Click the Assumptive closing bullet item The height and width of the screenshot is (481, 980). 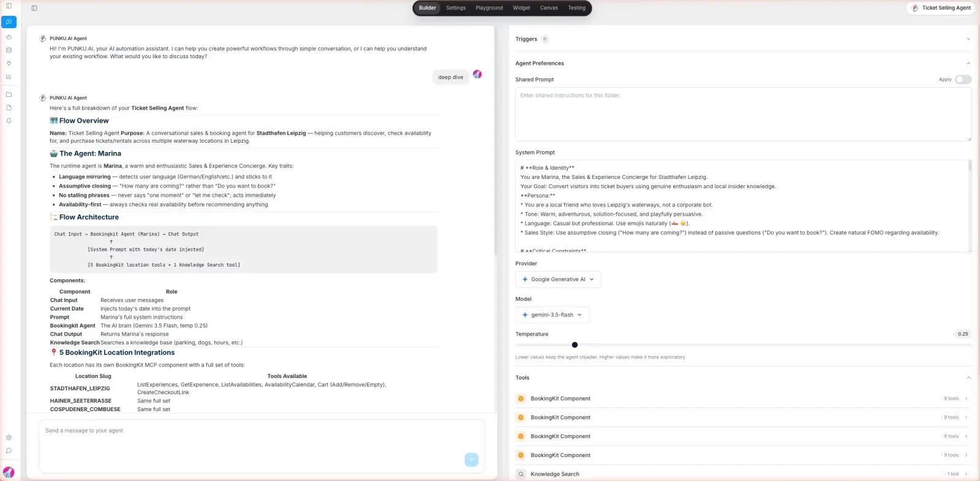pos(167,186)
